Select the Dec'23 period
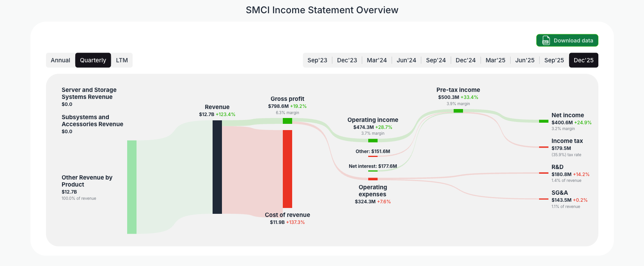 pyautogui.click(x=347, y=60)
